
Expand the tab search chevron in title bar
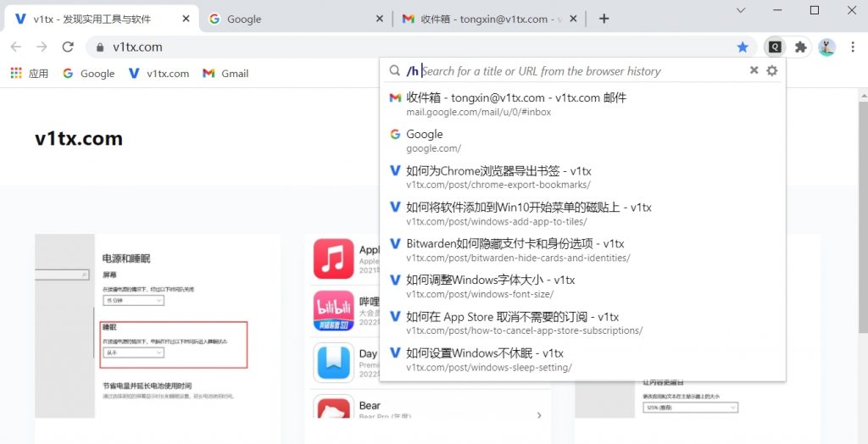pyautogui.click(x=741, y=10)
